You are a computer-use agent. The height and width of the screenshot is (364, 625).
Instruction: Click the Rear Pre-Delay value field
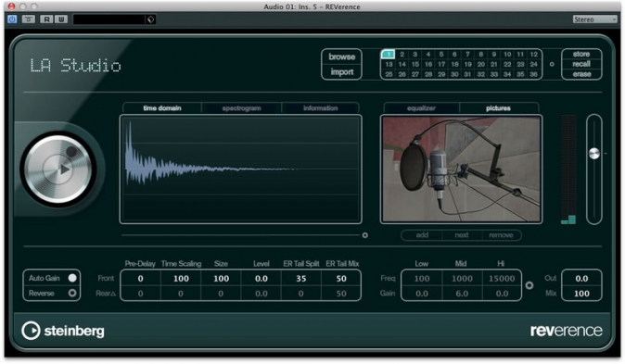point(140,294)
